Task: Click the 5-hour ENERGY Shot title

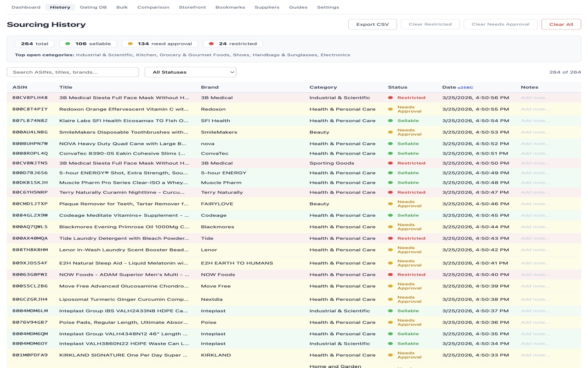Action: point(124,173)
